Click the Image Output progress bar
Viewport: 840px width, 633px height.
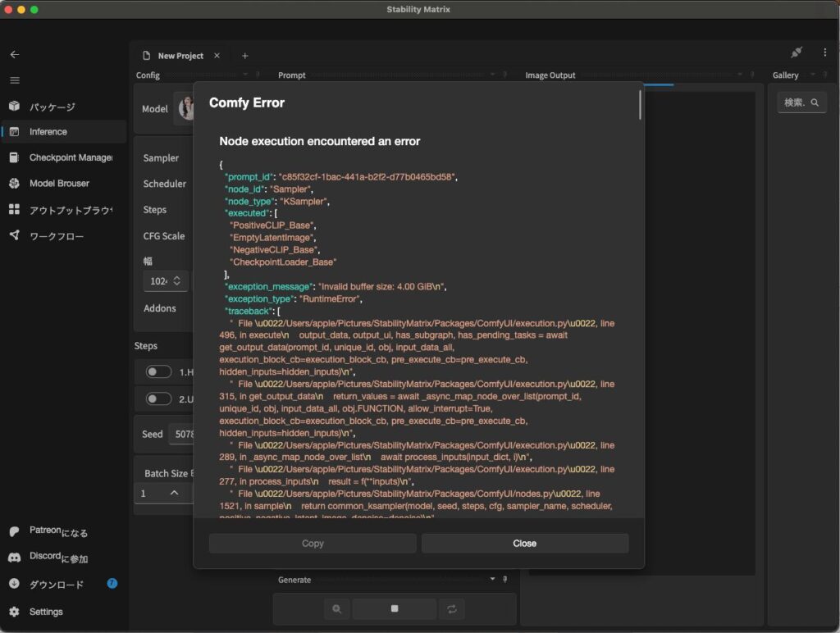pos(659,84)
